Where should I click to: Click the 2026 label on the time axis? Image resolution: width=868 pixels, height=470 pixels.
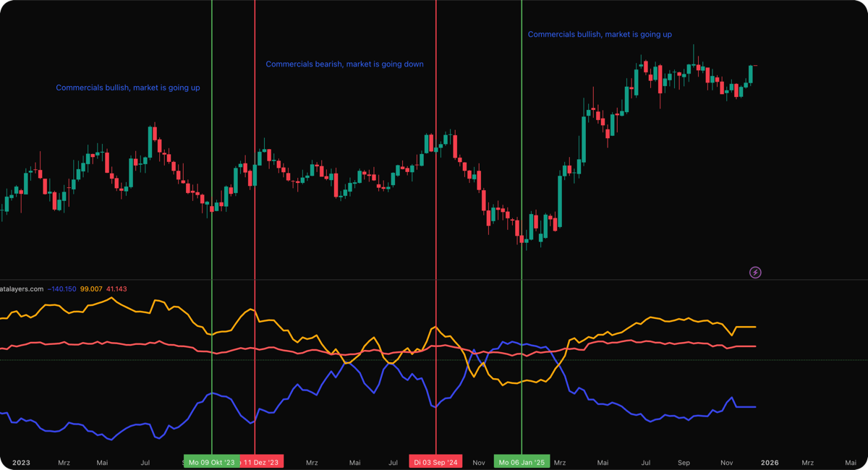pos(769,462)
